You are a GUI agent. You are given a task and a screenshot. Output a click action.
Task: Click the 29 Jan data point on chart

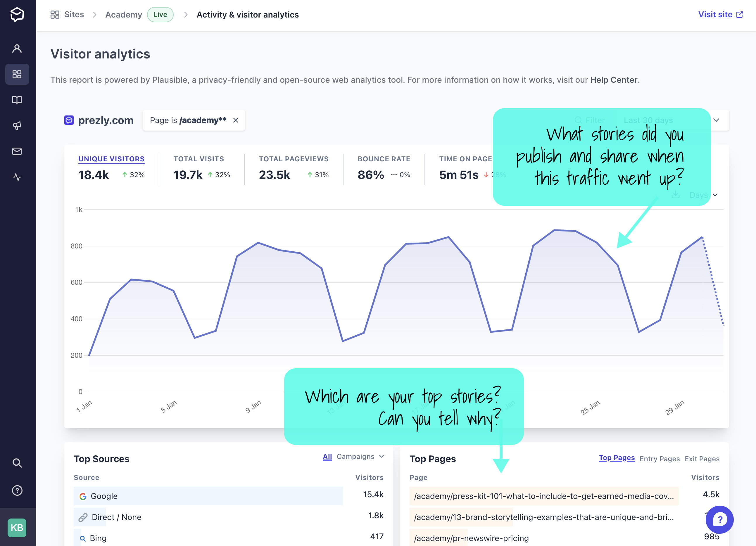click(x=681, y=252)
